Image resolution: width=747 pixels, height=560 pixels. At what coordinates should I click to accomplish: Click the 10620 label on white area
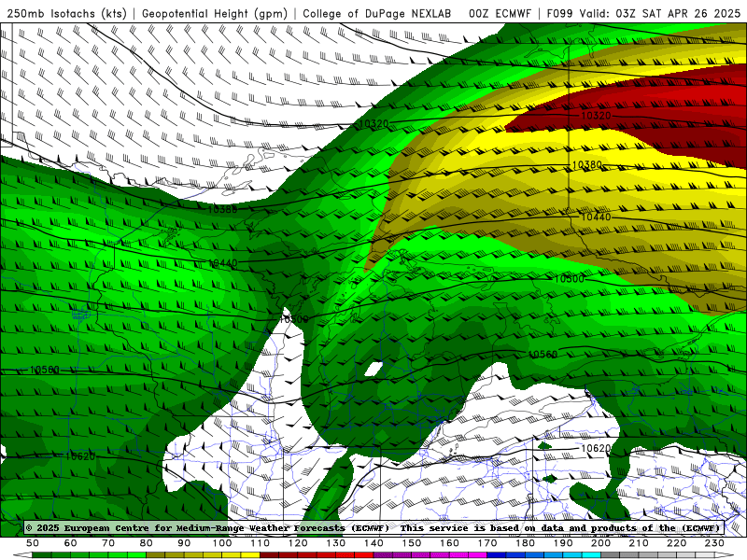click(x=596, y=449)
